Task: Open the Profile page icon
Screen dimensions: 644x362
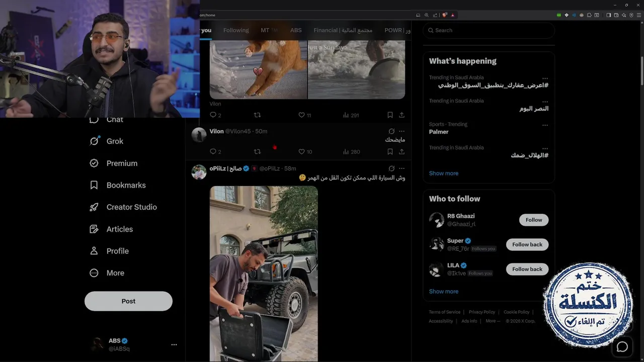Action: click(x=94, y=251)
